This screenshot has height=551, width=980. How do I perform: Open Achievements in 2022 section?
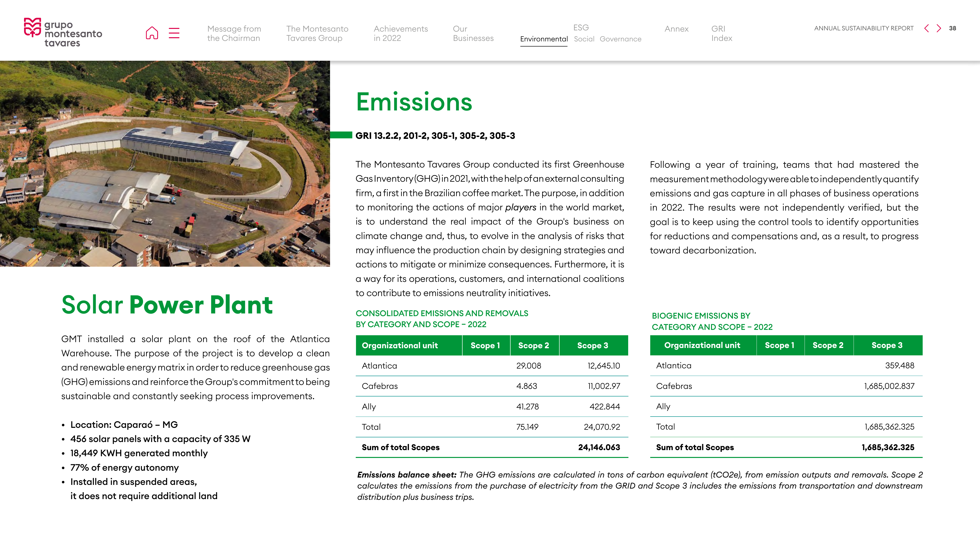[x=401, y=34]
